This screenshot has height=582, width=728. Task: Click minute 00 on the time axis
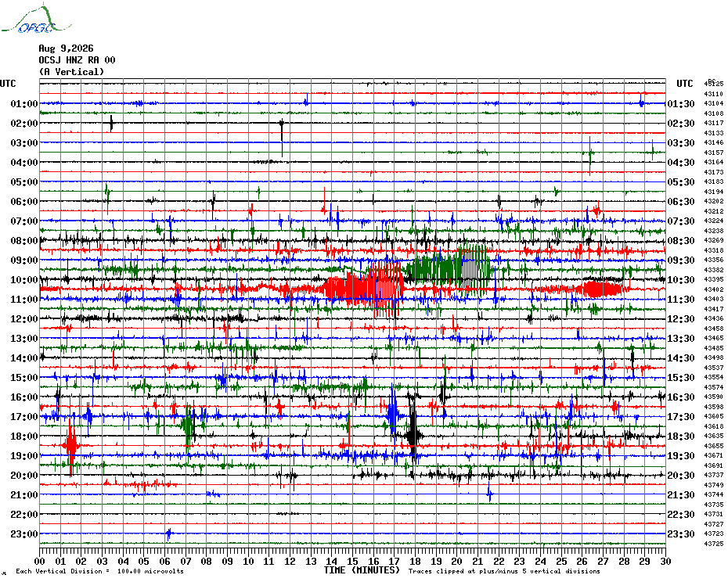coord(39,562)
